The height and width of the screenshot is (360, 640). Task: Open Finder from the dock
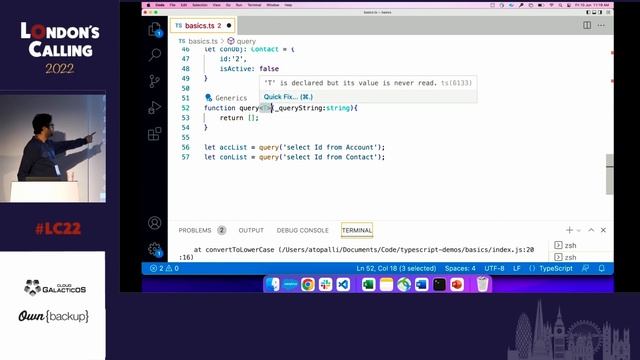click(x=272, y=284)
